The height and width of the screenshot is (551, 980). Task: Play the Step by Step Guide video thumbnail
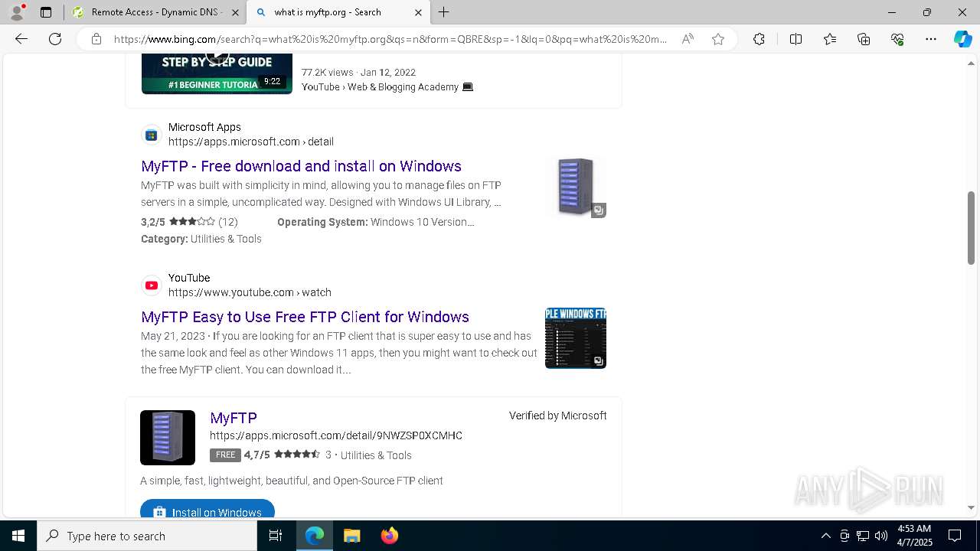pos(217,74)
